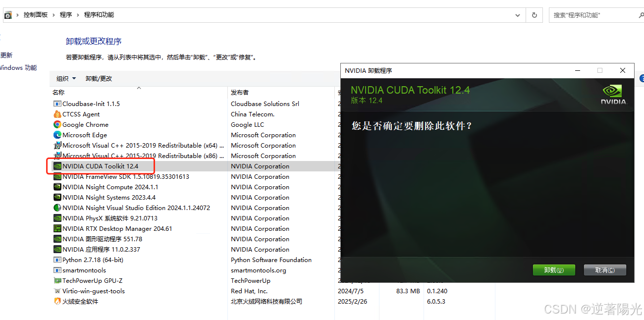Click the refresh button beside address bar

(534, 15)
